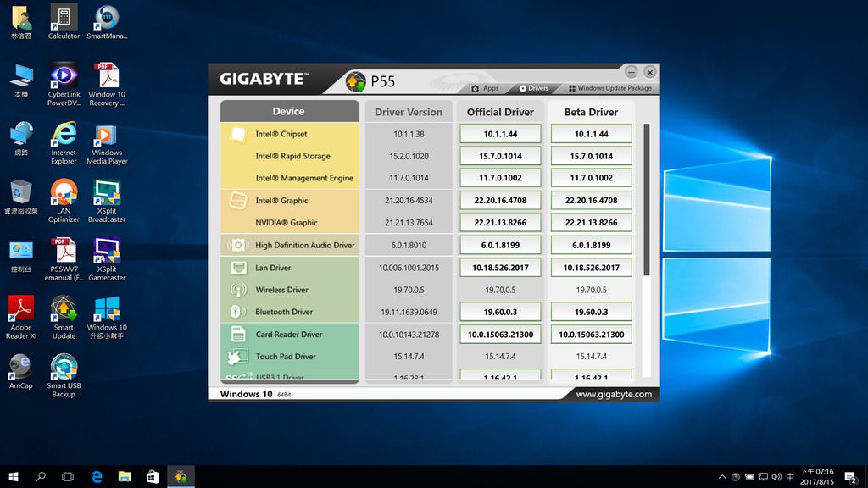Install official Intel Graphic driver 22.20.16.4708

tap(500, 200)
